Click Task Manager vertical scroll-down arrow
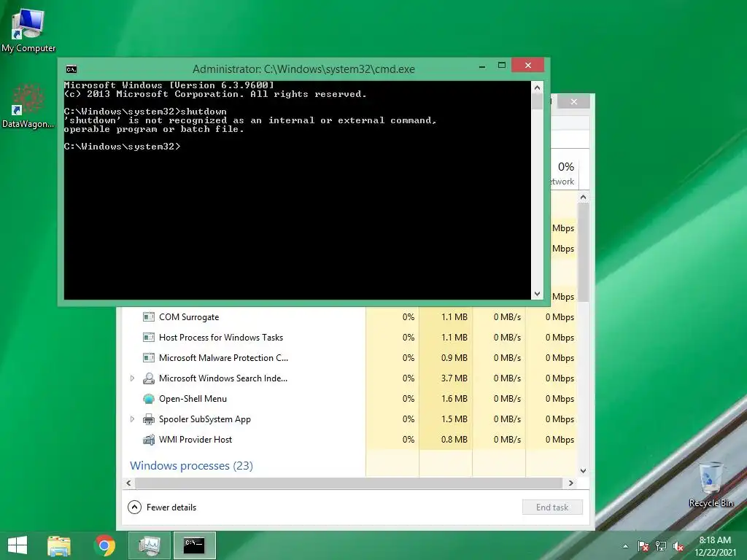The width and height of the screenshot is (747, 560). 583,471
